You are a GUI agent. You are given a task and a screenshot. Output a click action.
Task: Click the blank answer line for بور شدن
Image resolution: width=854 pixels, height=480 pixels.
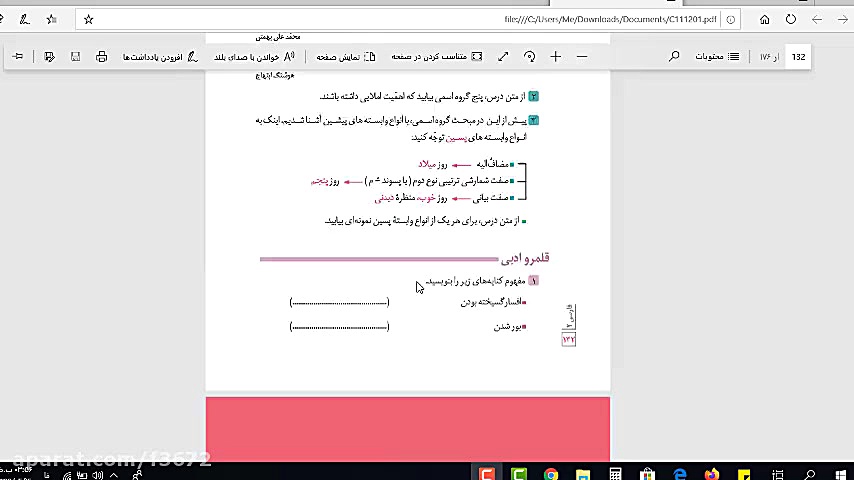point(339,327)
